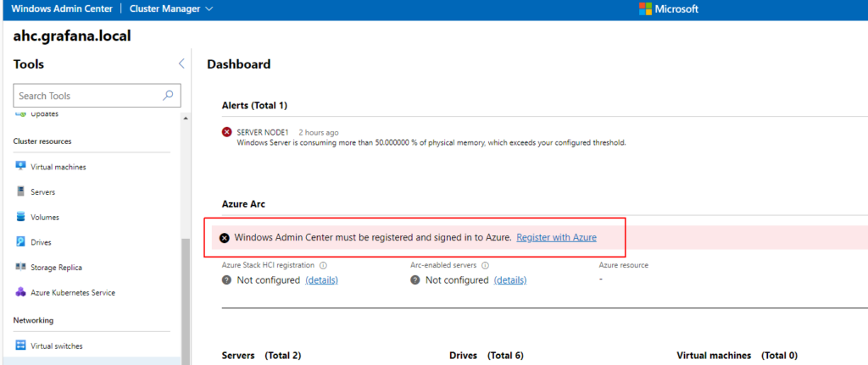The height and width of the screenshot is (365, 868).
Task: Click the info icon next to Arc-enabled servers
Action: tap(485, 265)
